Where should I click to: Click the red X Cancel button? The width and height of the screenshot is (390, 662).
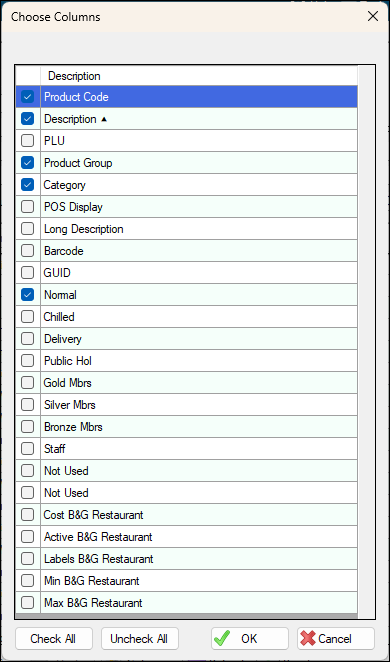point(336,638)
